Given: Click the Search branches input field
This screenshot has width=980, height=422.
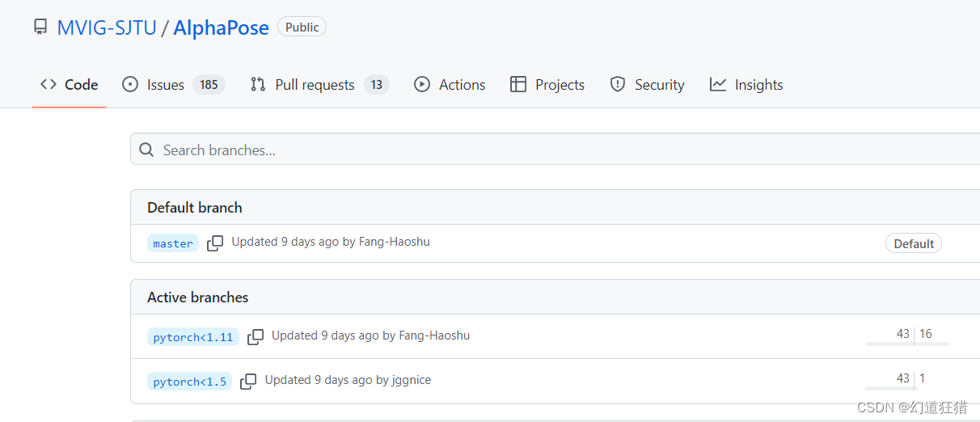Looking at the screenshot, I should click(x=555, y=150).
